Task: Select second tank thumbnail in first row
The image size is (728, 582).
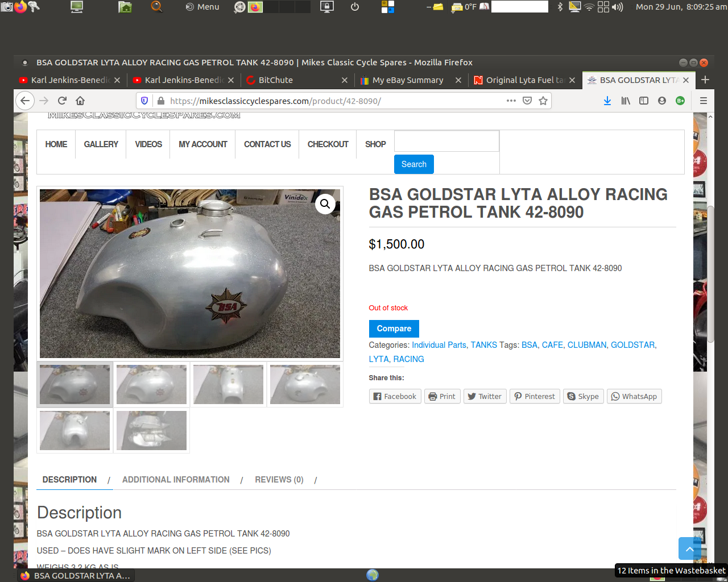Action: (x=151, y=385)
